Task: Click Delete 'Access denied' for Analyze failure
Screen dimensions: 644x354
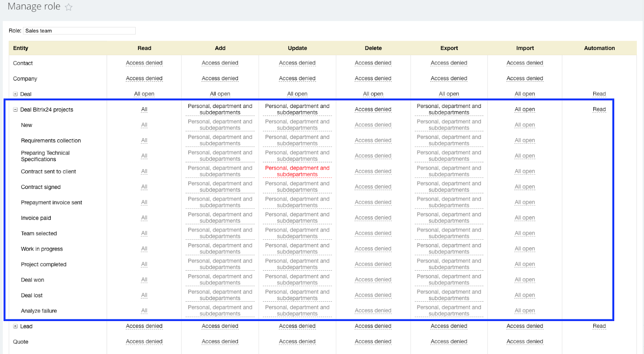Action: pos(373,311)
